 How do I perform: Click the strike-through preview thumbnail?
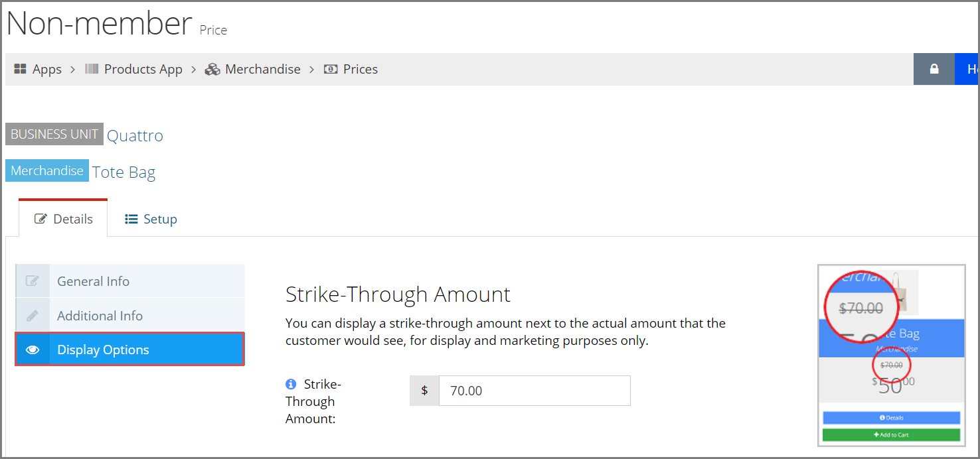click(891, 356)
